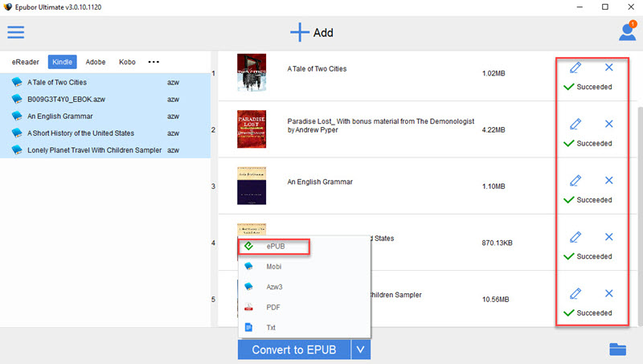Click An English Grammar cover thumbnail
This screenshot has width=643, height=364.
click(252, 186)
